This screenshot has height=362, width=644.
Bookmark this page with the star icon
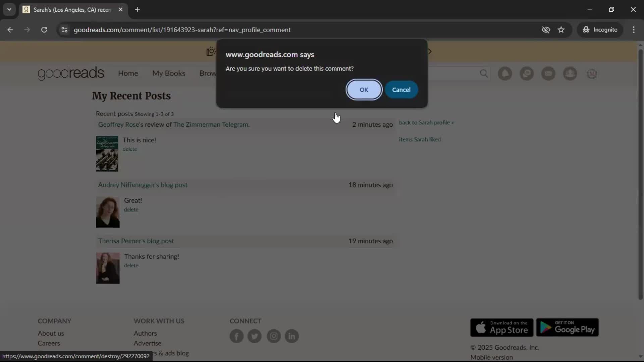tap(561, 29)
